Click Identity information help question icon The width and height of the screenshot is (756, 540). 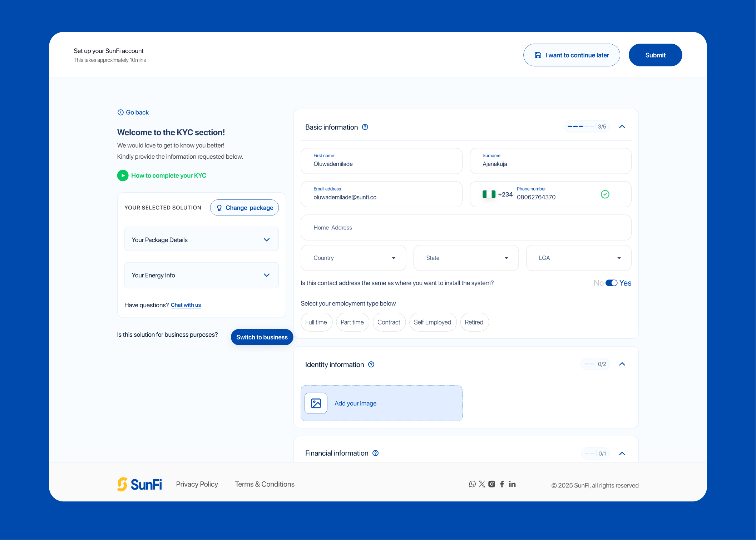pos(371,365)
